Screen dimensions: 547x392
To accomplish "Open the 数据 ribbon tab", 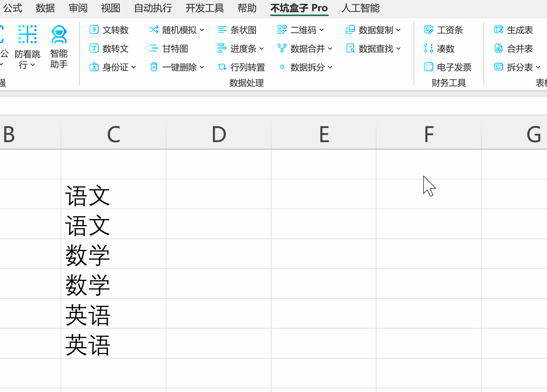I will pyautogui.click(x=45, y=8).
